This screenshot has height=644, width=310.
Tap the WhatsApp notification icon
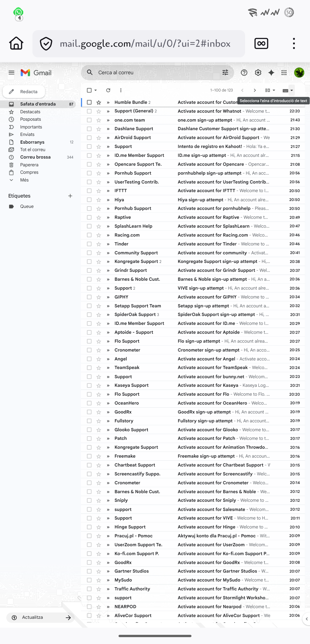click(x=18, y=13)
